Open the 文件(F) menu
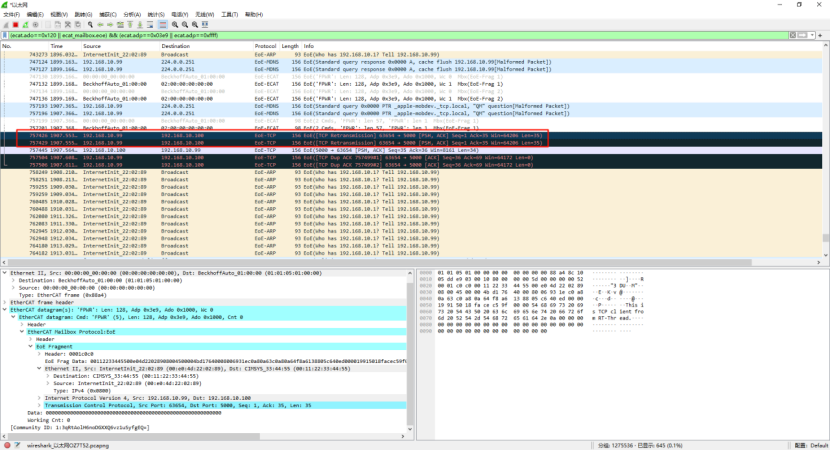The image size is (830, 450). pyautogui.click(x=12, y=14)
